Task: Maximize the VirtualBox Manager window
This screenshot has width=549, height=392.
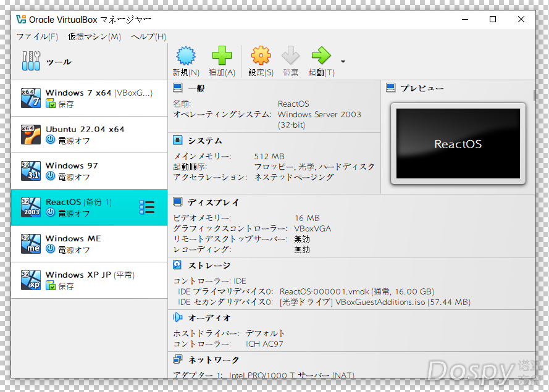Action: tap(493, 19)
